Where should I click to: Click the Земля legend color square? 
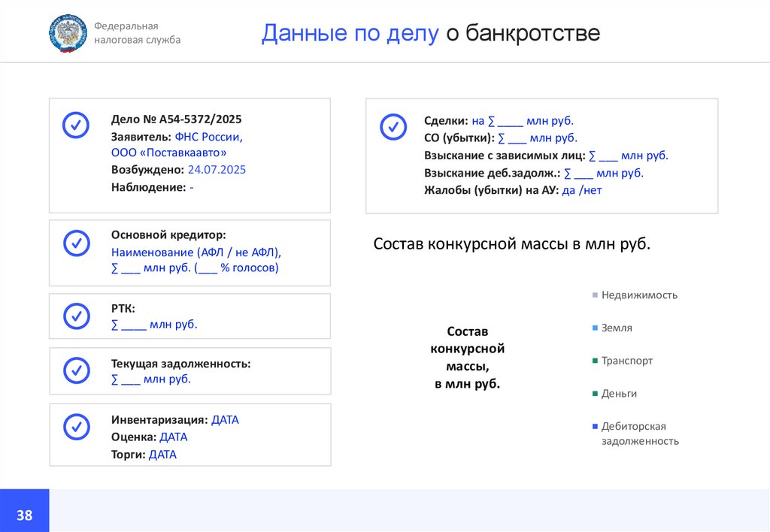(595, 328)
